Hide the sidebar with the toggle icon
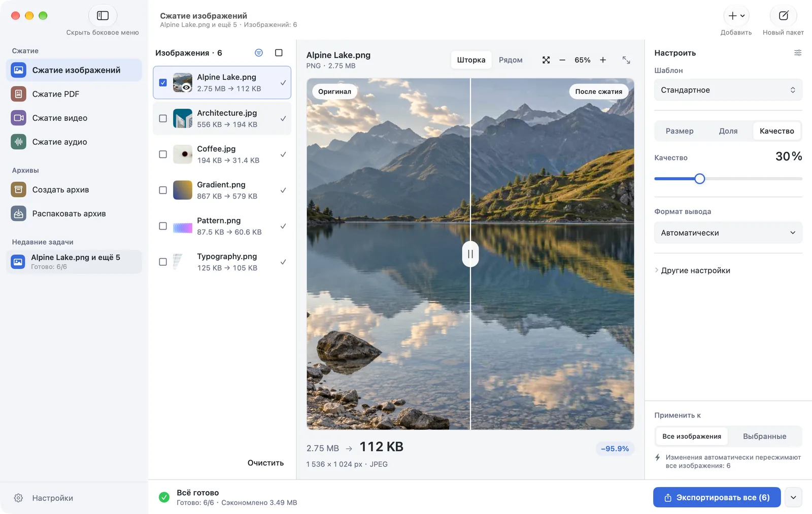The width and height of the screenshot is (812, 514). tap(103, 16)
